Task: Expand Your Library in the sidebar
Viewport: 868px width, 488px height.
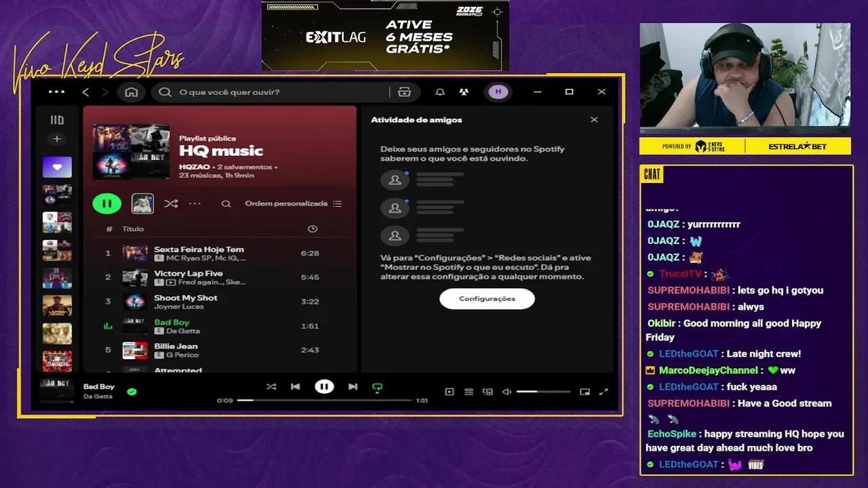Action: click(57, 120)
